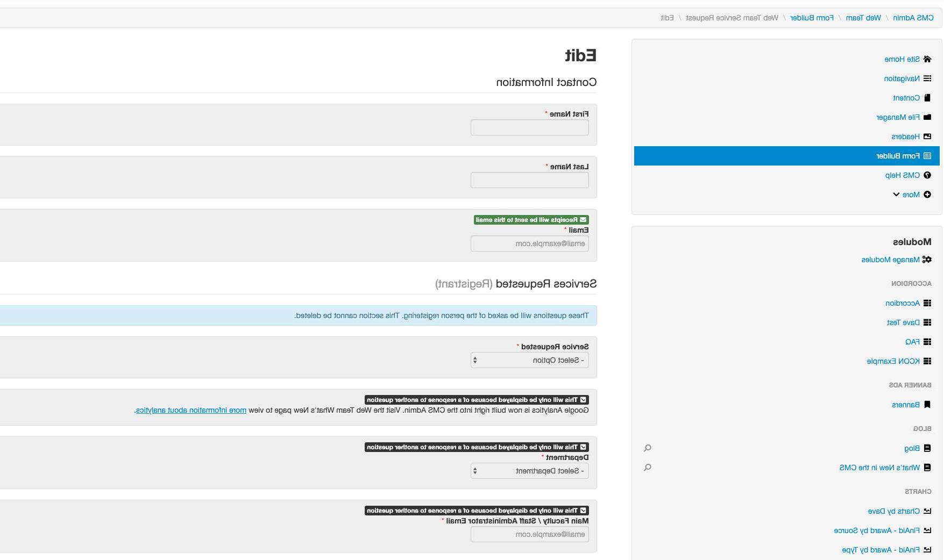Click the Content file icon in sidebar

[x=927, y=98]
